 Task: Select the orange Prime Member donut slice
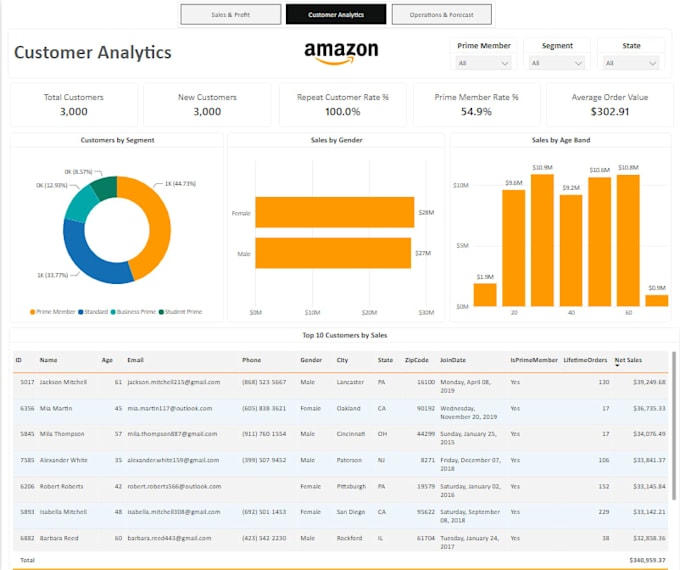159,226
